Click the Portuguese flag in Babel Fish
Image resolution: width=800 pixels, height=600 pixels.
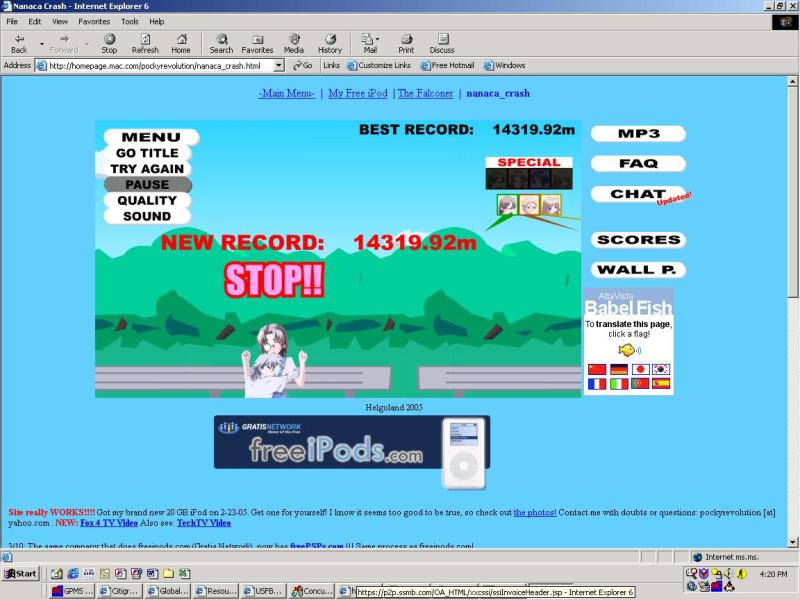click(640, 384)
